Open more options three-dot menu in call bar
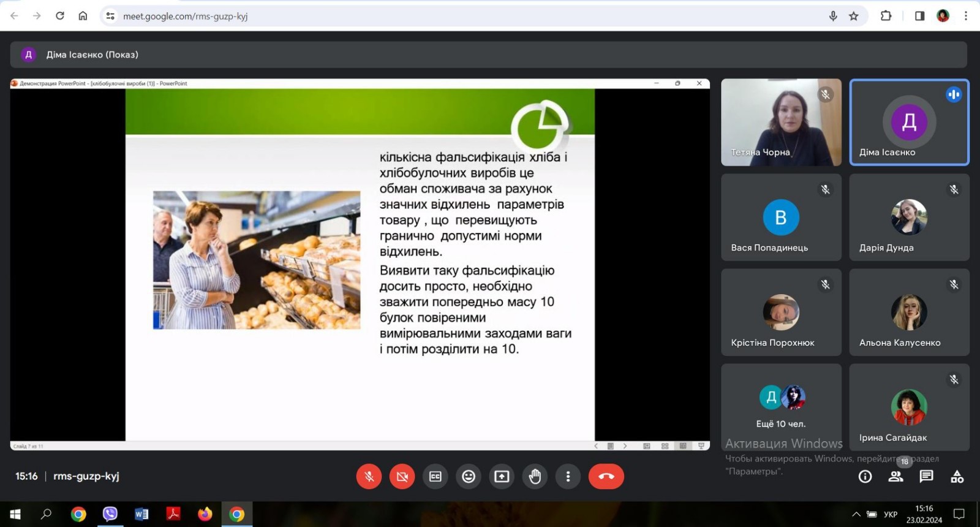Image resolution: width=980 pixels, height=527 pixels. (568, 476)
